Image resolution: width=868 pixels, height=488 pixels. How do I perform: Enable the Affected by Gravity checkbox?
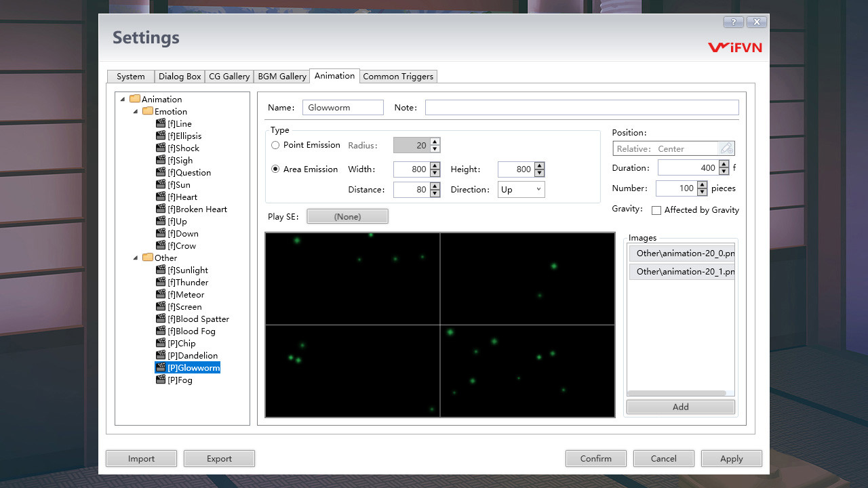coord(656,210)
